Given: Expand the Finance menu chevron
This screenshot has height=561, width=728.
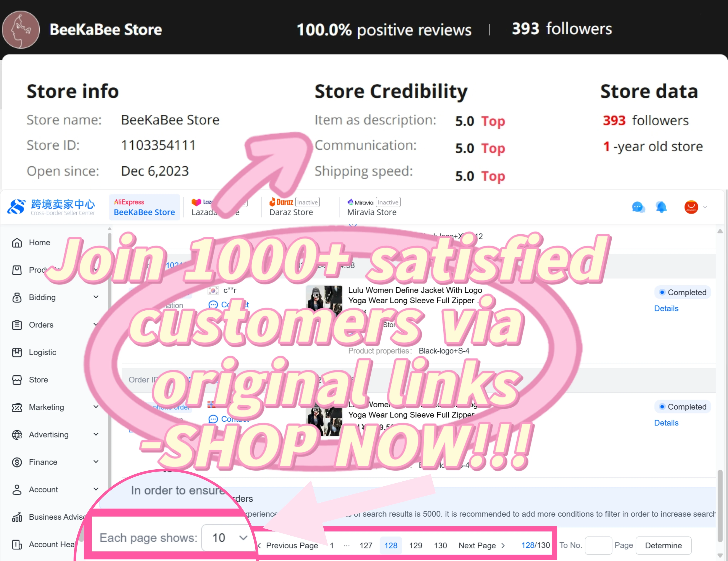Looking at the screenshot, I should pyautogui.click(x=96, y=462).
